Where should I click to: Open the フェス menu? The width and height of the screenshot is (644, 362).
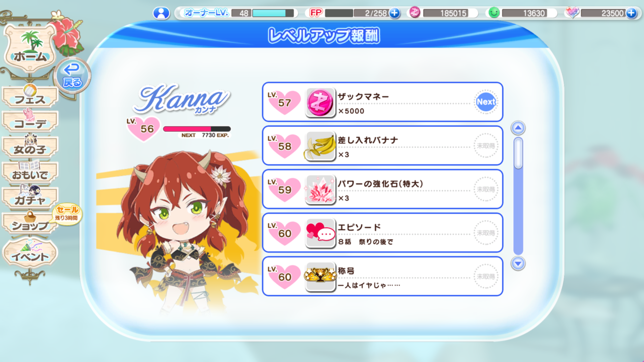pyautogui.click(x=30, y=97)
